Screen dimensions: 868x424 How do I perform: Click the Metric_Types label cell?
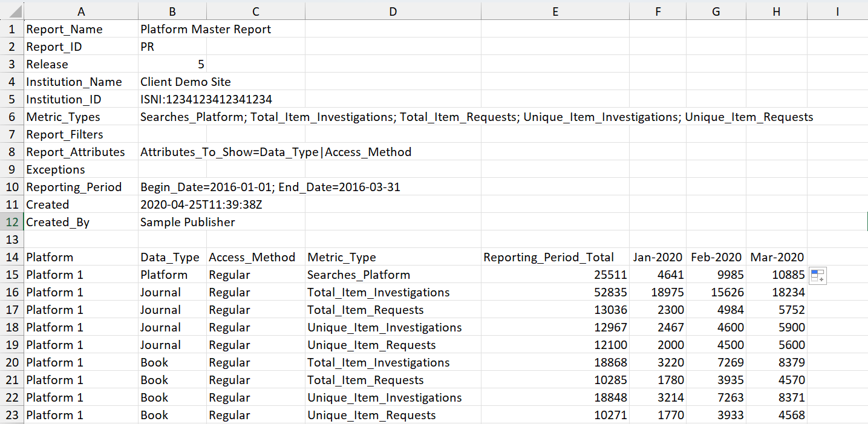point(81,117)
